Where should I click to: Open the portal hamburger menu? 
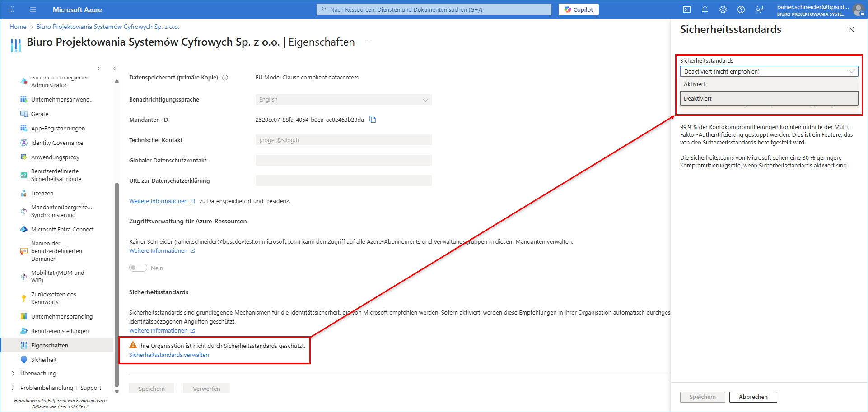click(x=33, y=9)
